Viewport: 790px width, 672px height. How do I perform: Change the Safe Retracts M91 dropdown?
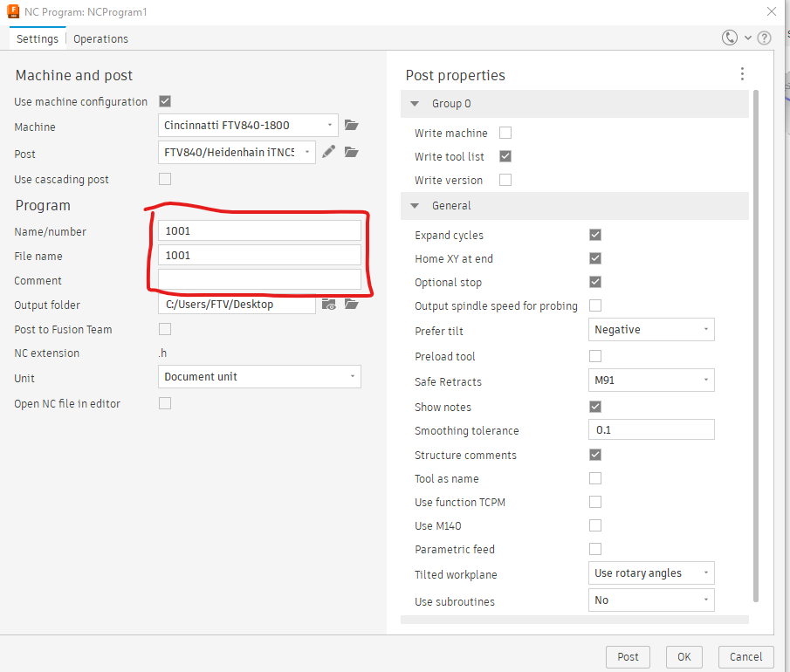coord(651,380)
